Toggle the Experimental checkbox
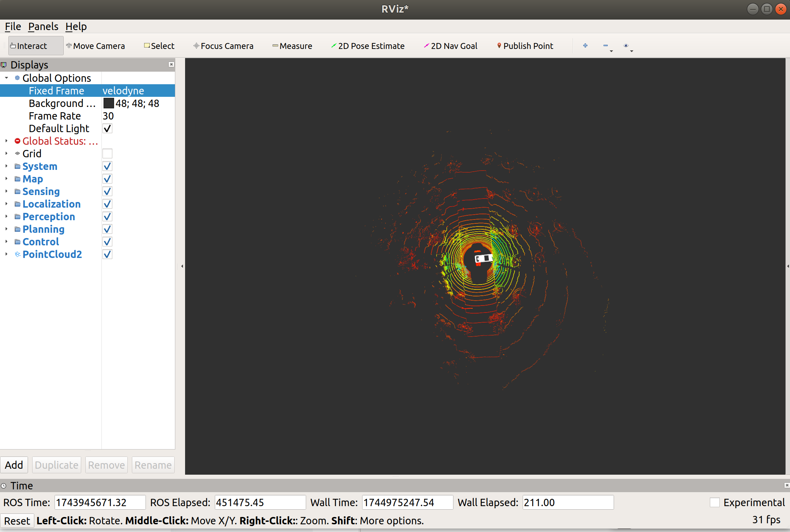The height and width of the screenshot is (532, 790). coord(714,502)
